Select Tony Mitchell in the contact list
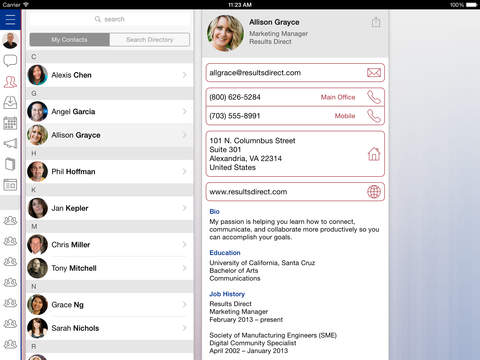 coord(110,268)
